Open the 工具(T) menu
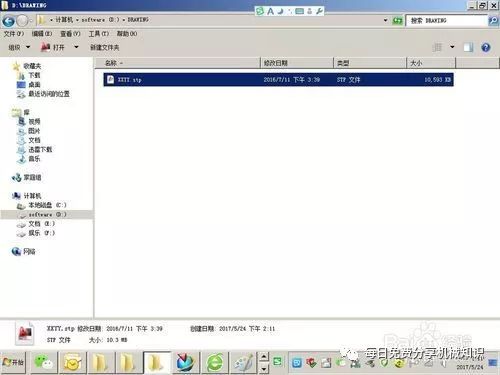The width and height of the screenshot is (500, 375). coord(99,34)
